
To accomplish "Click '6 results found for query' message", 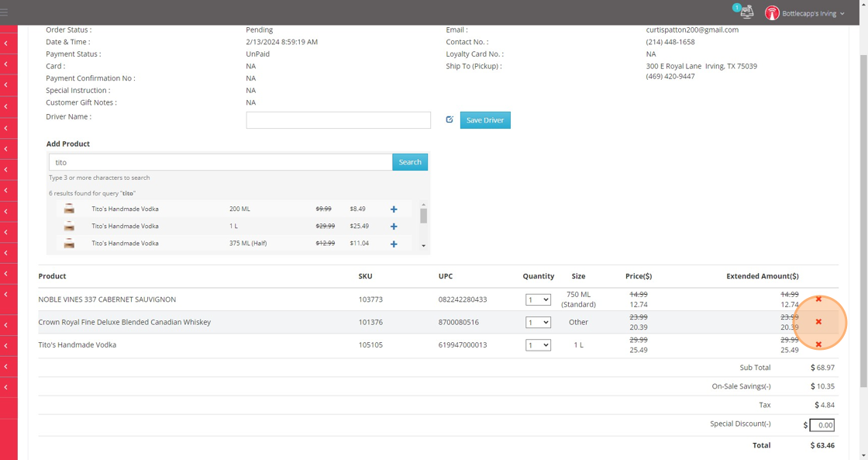I will pyautogui.click(x=92, y=193).
